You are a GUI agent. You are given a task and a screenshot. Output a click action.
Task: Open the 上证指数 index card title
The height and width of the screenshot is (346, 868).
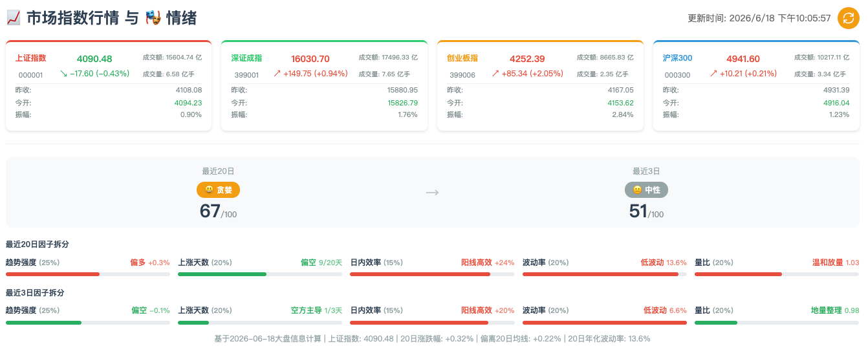30,58
